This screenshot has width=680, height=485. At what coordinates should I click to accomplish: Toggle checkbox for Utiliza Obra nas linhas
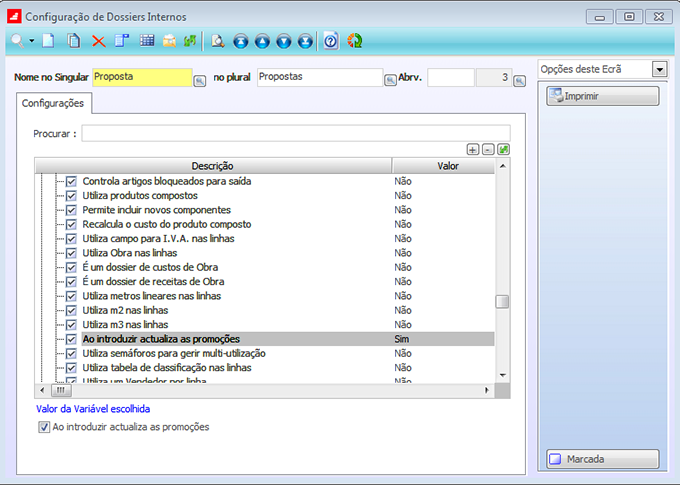coord(71,253)
